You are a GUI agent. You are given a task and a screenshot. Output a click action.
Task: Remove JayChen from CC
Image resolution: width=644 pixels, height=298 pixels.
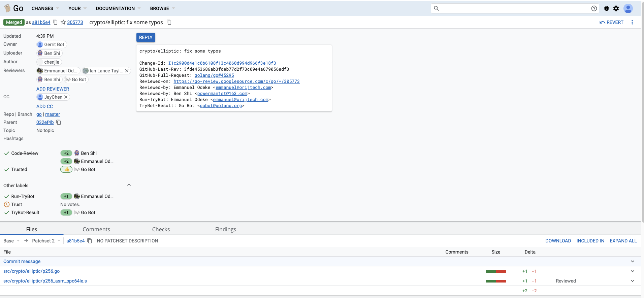(66, 97)
